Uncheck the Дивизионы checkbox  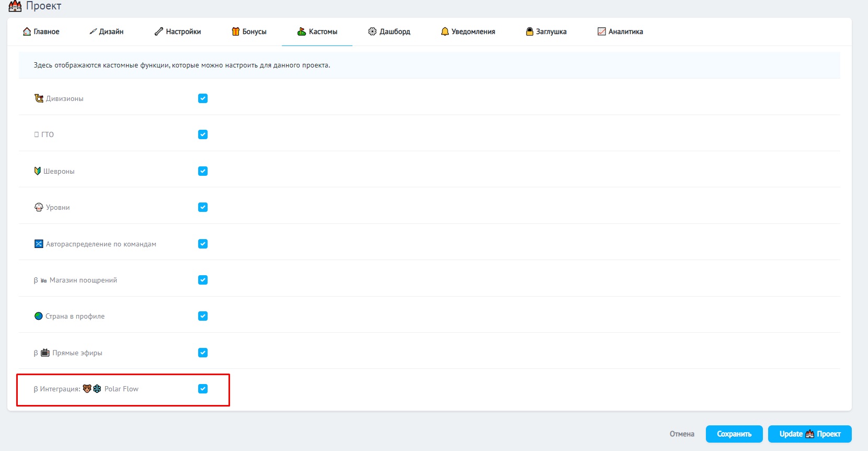tap(203, 98)
